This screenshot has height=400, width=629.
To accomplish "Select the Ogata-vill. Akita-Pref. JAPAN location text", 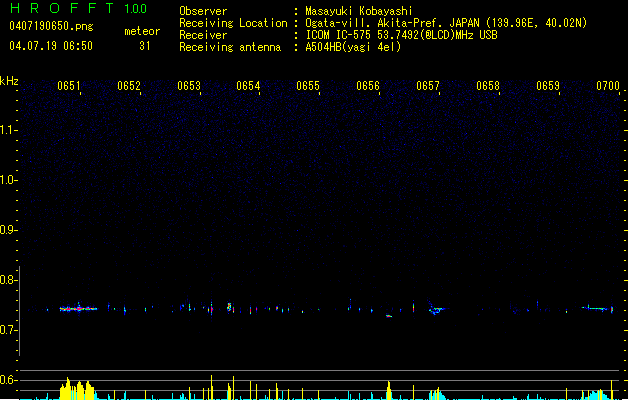I will 446,23.
